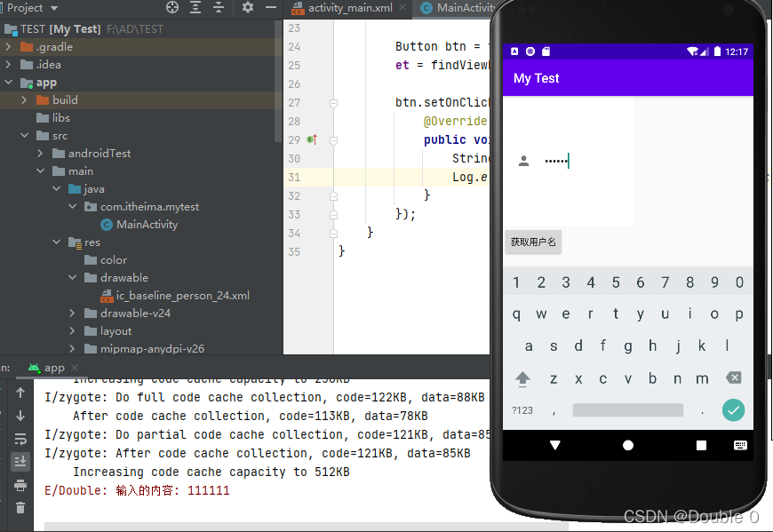Click the print icon in console toolbar
The height and width of the screenshot is (532, 773).
tap(20, 485)
